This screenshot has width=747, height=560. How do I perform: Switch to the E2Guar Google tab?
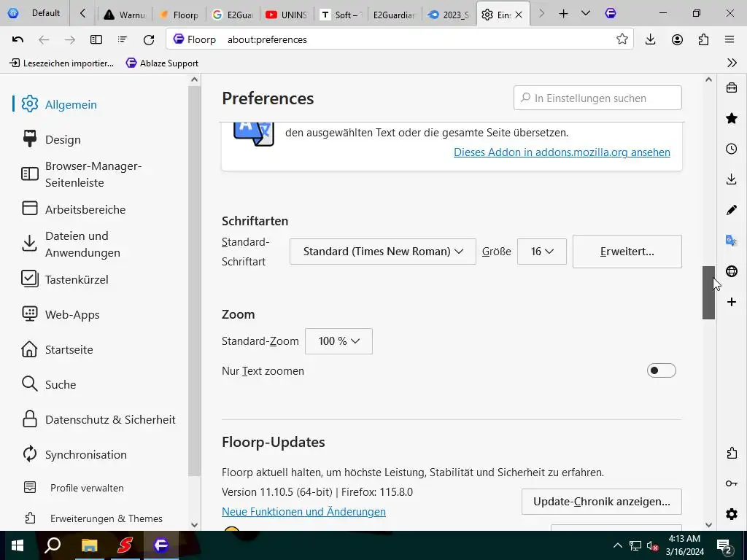coord(233,15)
